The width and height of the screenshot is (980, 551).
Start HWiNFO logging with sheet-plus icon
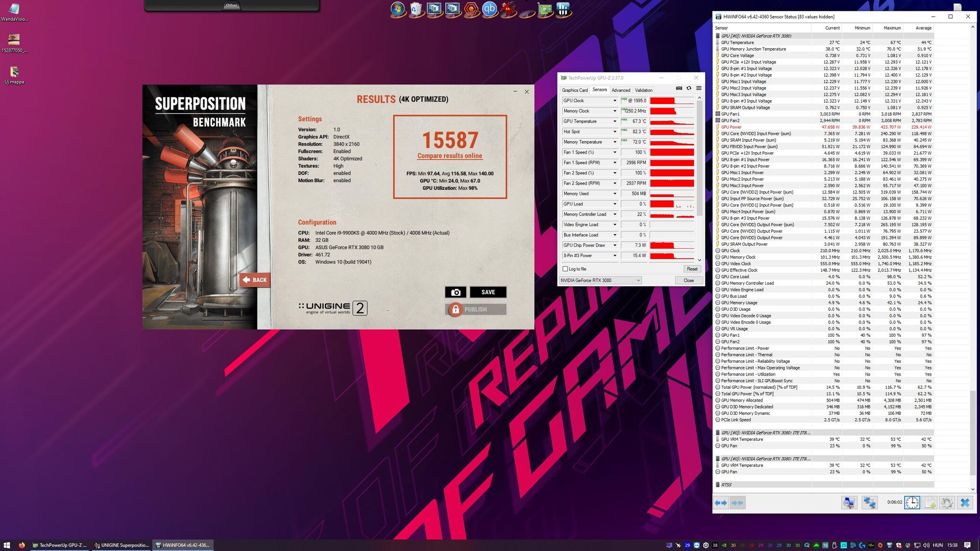point(930,502)
